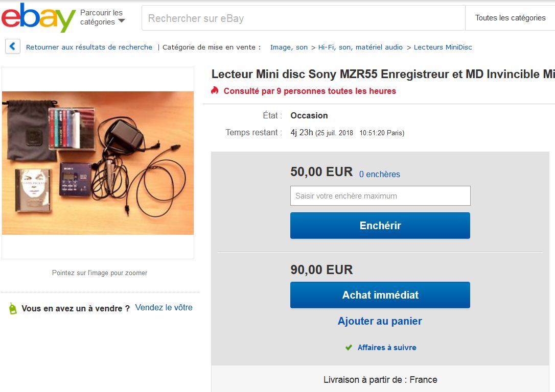The width and height of the screenshot is (555, 392).
Task: Click the eBay logo
Action: (38, 18)
